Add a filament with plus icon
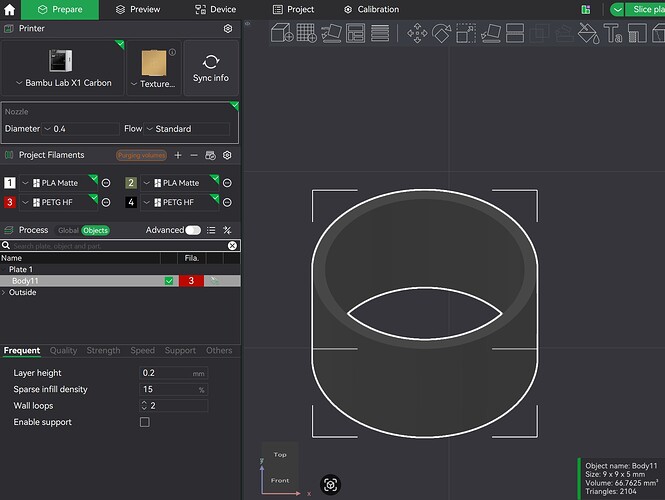This screenshot has width=665, height=500. pos(178,155)
